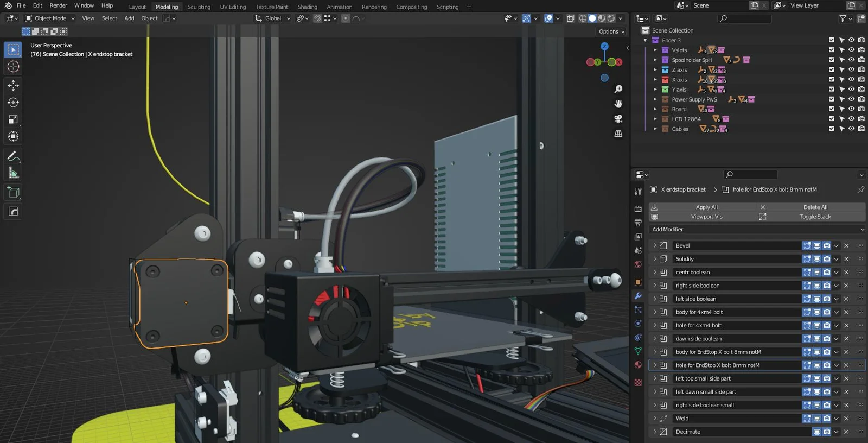Click the Toggle Stack button
Screen dimensions: 868x443
[x=815, y=217]
